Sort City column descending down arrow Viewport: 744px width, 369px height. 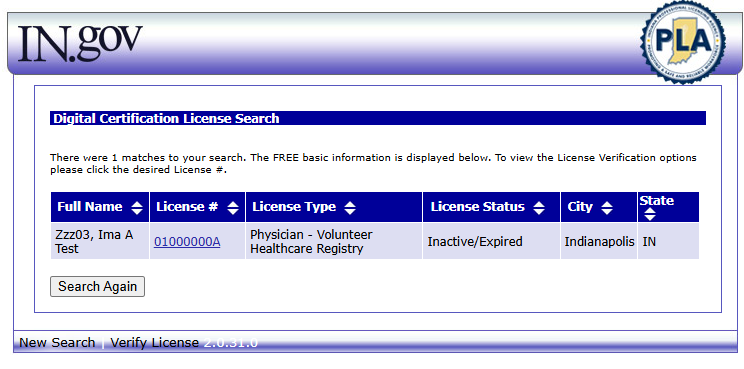coord(607,212)
